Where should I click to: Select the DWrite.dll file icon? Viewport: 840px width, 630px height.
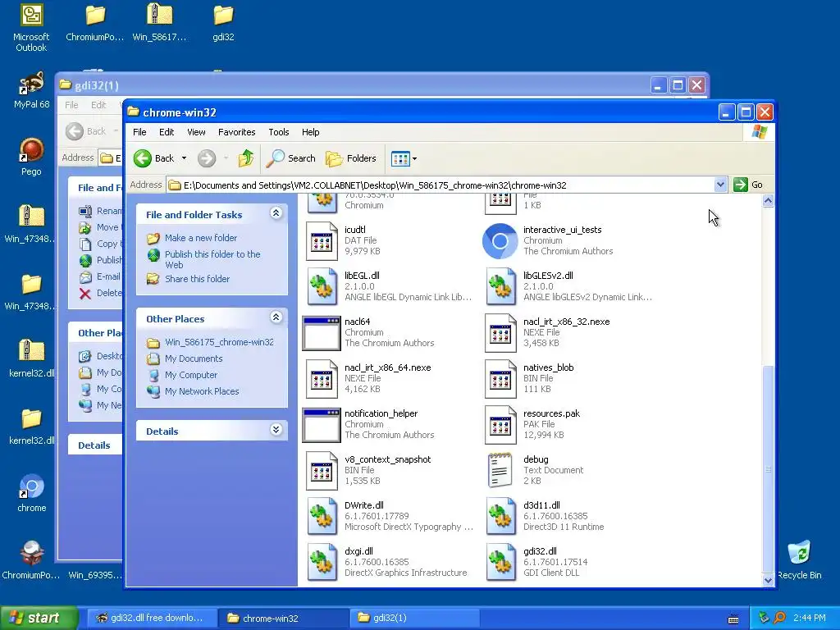pyautogui.click(x=322, y=517)
